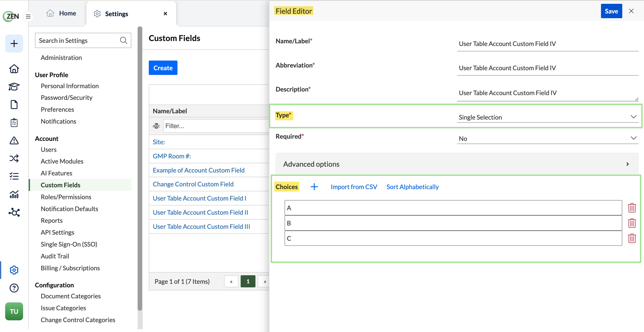Expand the Advanced options section
Image resolution: width=644 pixels, height=332 pixels.
(457, 164)
